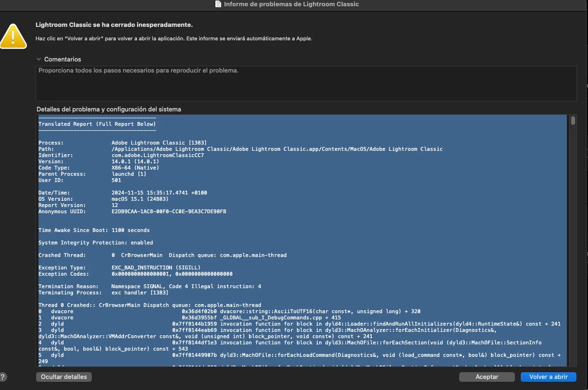Click the Aceptar button

tap(487, 377)
